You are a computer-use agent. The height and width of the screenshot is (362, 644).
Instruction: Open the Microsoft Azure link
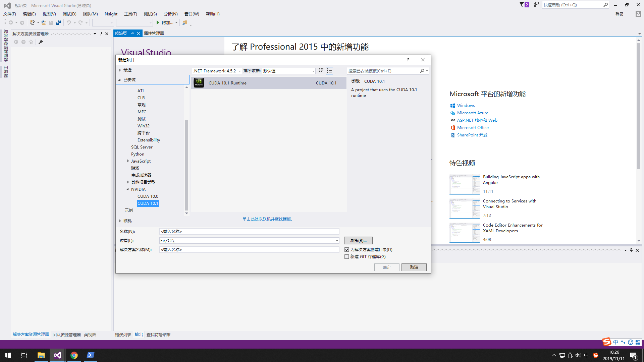click(473, 113)
